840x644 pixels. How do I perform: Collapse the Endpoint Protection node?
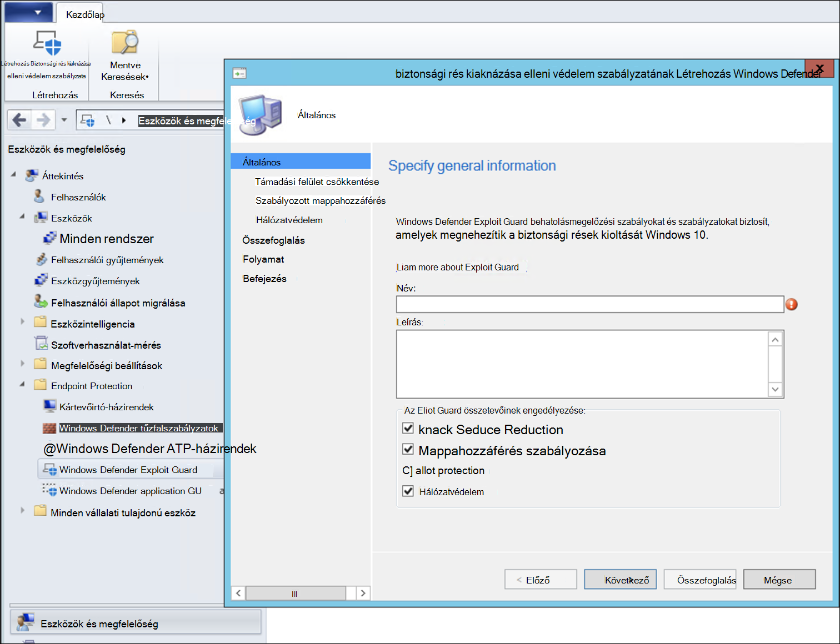[22, 384]
